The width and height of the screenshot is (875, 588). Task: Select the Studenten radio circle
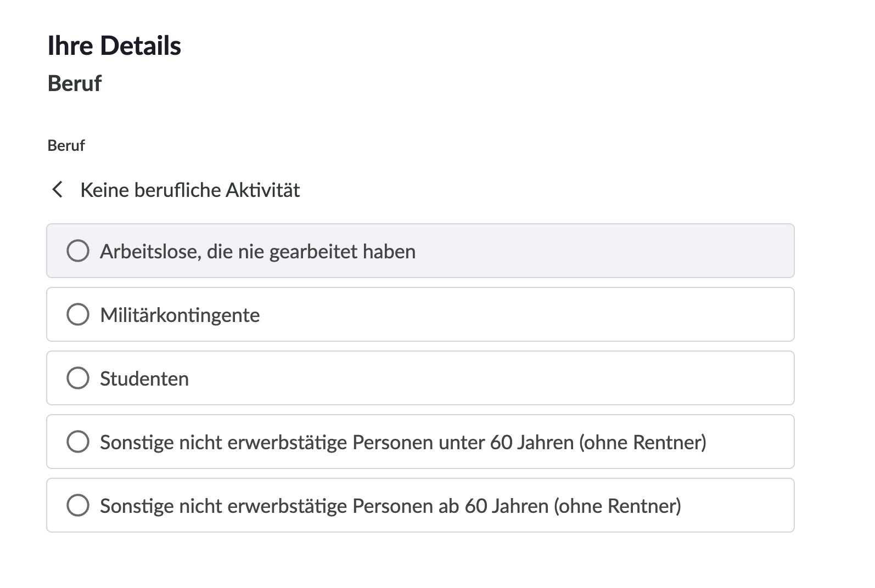[78, 378]
